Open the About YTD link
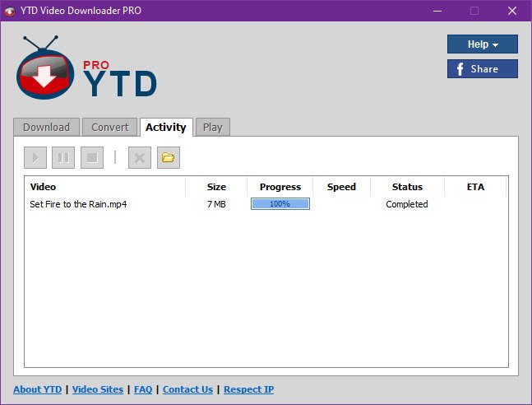The height and width of the screenshot is (405, 532). (38, 389)
